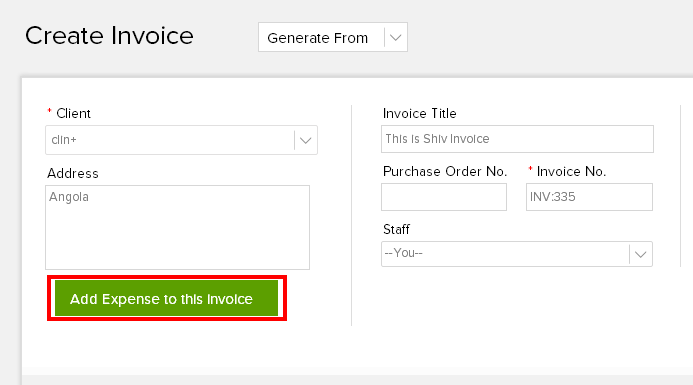Click the red asterisk beside Invoice No.

tap(530, 168)
